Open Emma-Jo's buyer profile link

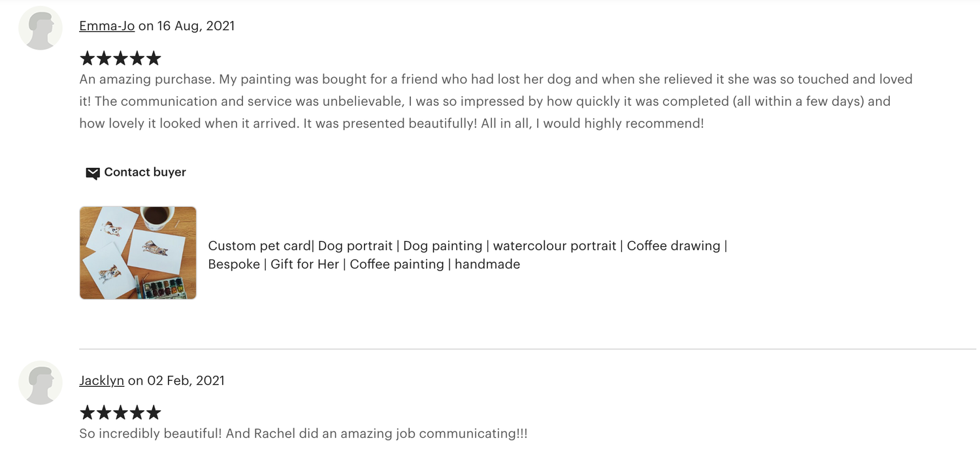[x=107, y=26]
